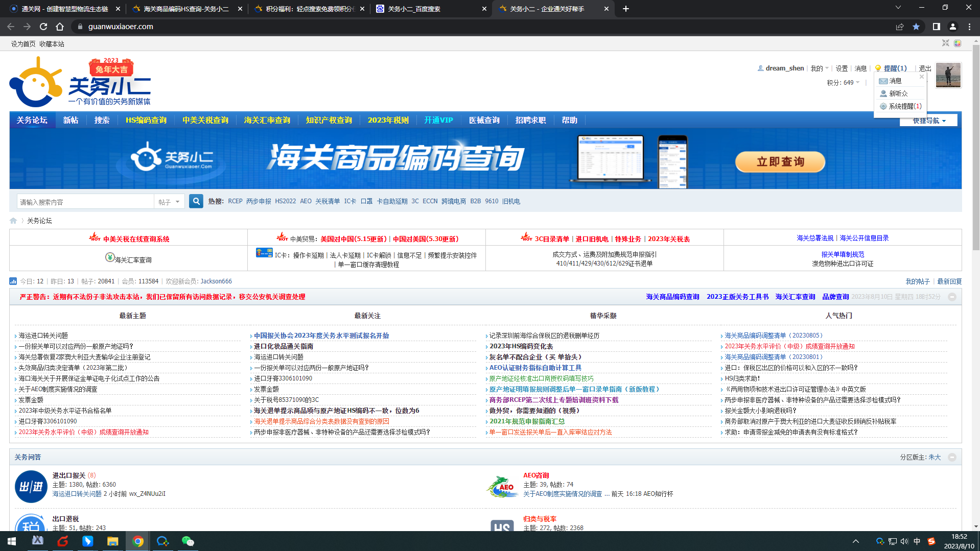Open 海关总署法规 link
Viewport: 980px width, 551px height.
[x=815, y=238]
